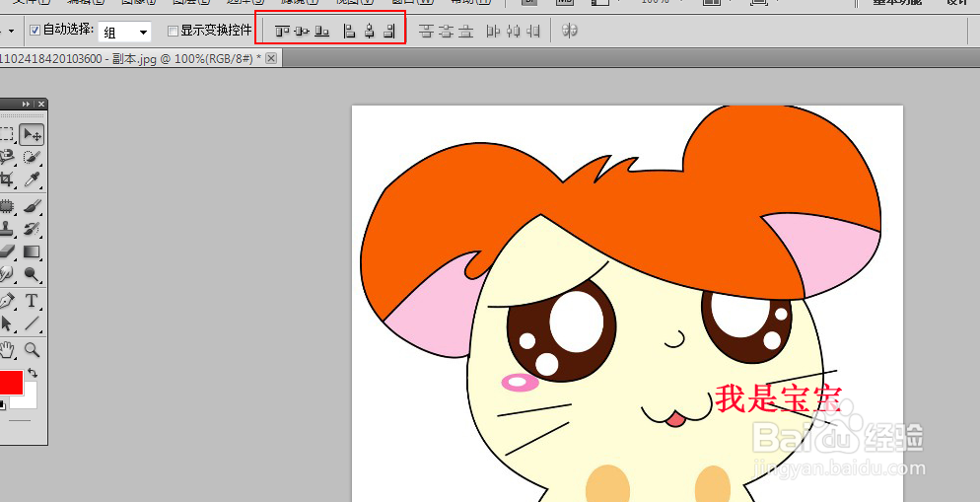The image size is (980, 502).
Task: Select the Eraser tool
Action: click(7, 251)
